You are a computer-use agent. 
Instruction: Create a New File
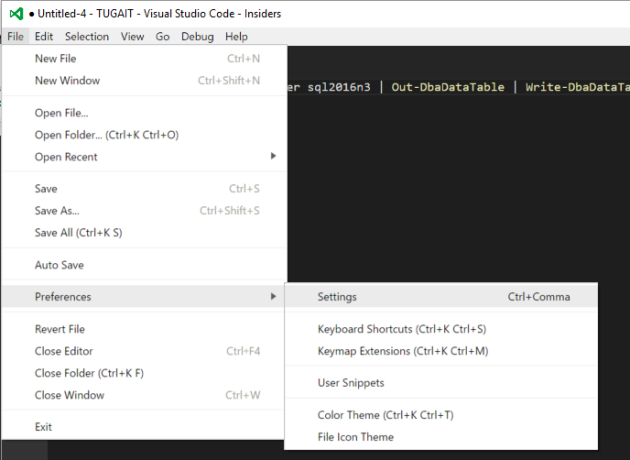tap(58, 58)
